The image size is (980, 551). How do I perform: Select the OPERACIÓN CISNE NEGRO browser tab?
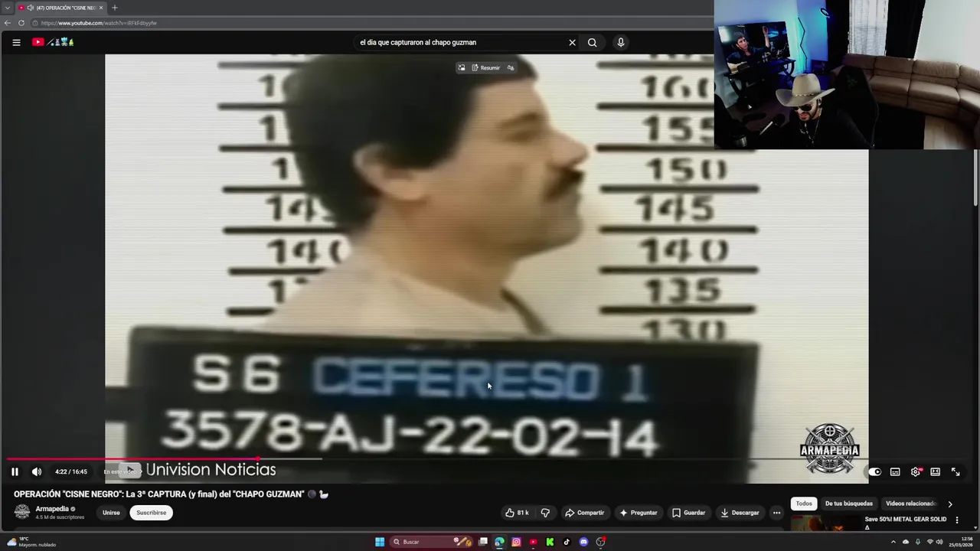coord(60,8)
